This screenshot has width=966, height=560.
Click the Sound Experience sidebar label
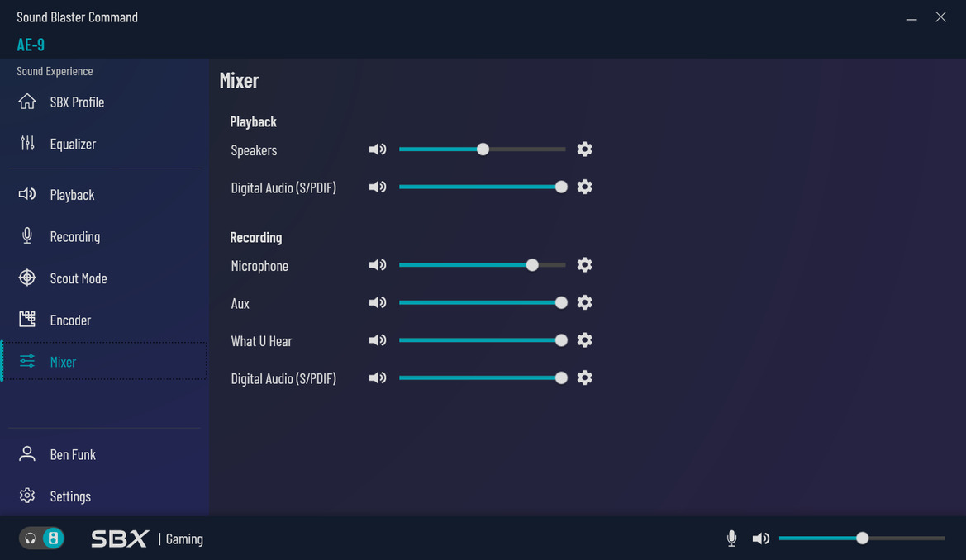tap(55, 72)
